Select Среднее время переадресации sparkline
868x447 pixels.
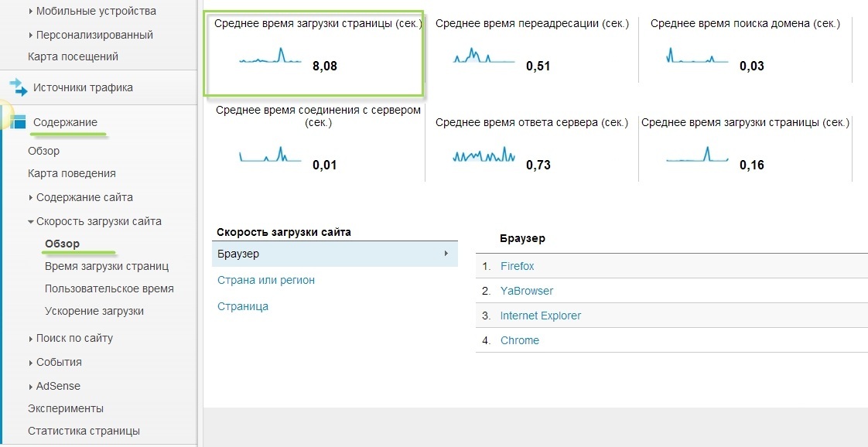point(484,56)
